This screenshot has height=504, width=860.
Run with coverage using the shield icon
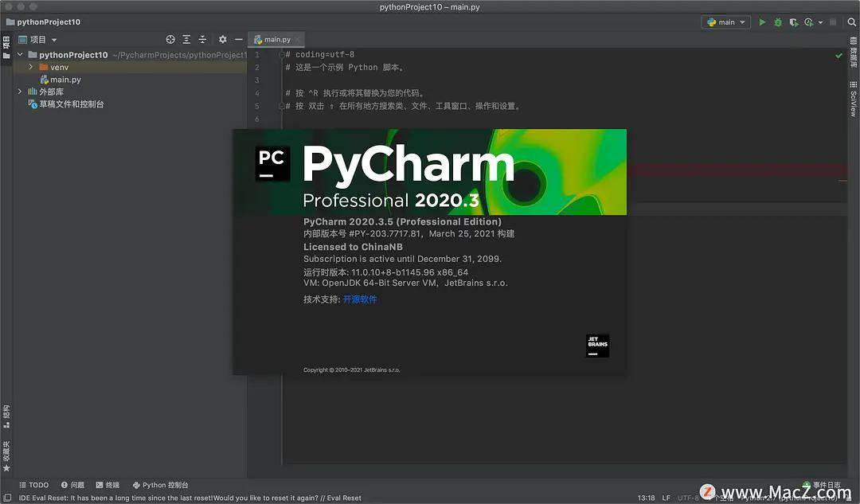(793, 22)
